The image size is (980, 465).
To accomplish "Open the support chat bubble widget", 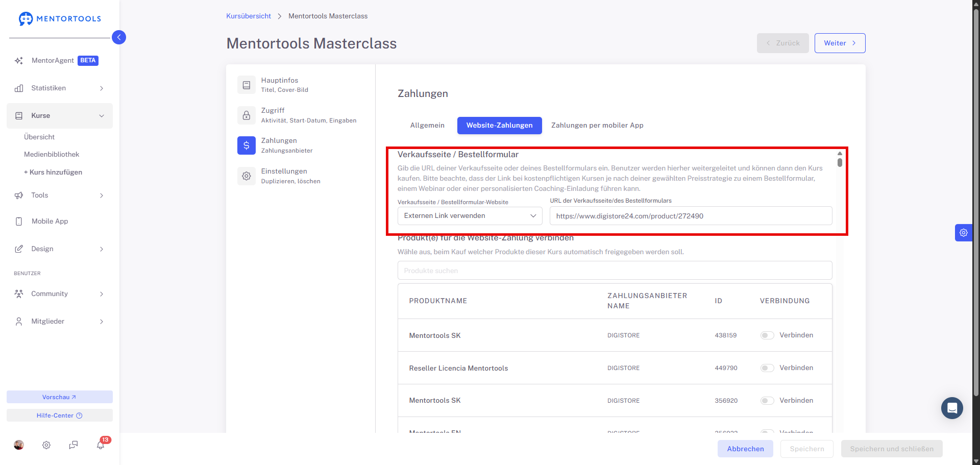I will point(952,408).
